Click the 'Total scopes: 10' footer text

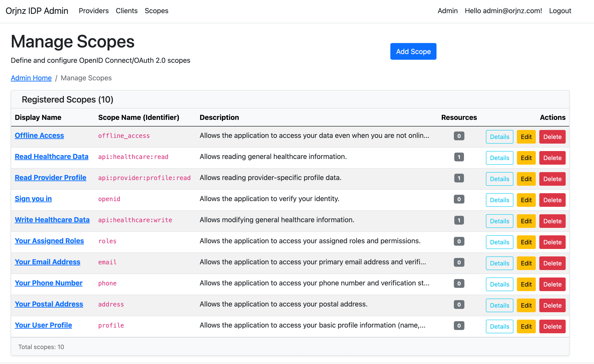41,347
